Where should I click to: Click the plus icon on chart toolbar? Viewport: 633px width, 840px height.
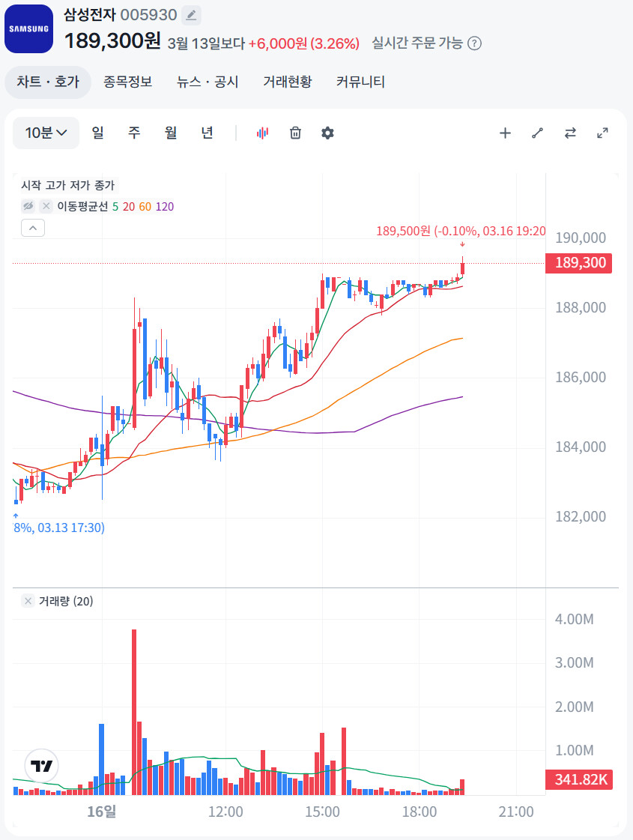(505, 133)
